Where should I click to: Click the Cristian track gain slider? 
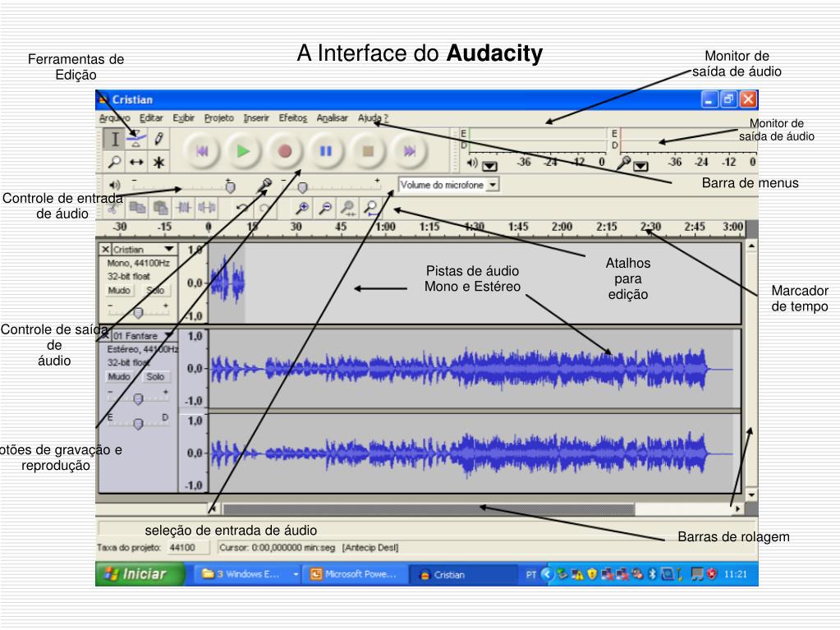(138, 312)
